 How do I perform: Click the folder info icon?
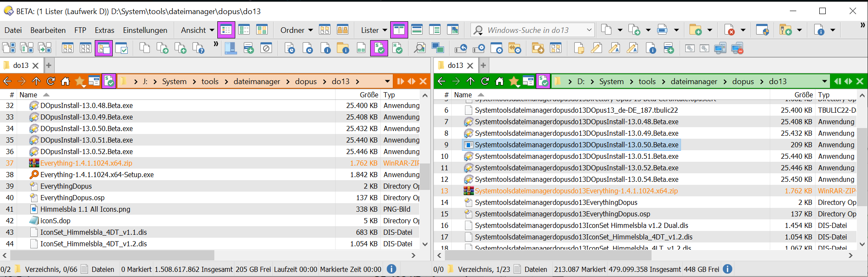[343, 48]
